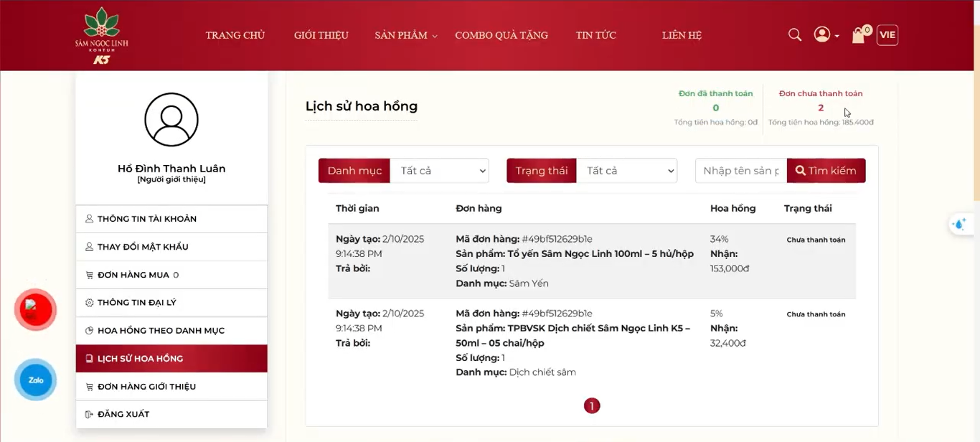Viewport: 980px width, 442px height.
Task: Open Đơn hàng mua sidebar item
Action: 171,275
